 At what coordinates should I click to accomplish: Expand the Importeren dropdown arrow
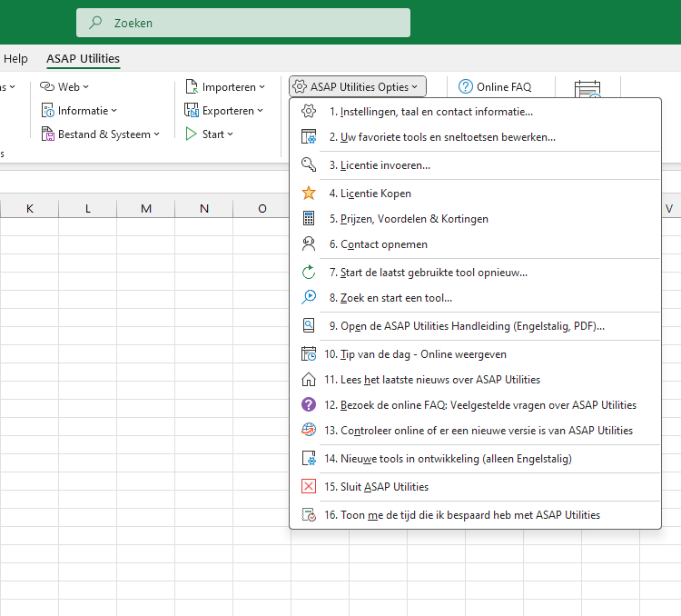tap(262, 87)
